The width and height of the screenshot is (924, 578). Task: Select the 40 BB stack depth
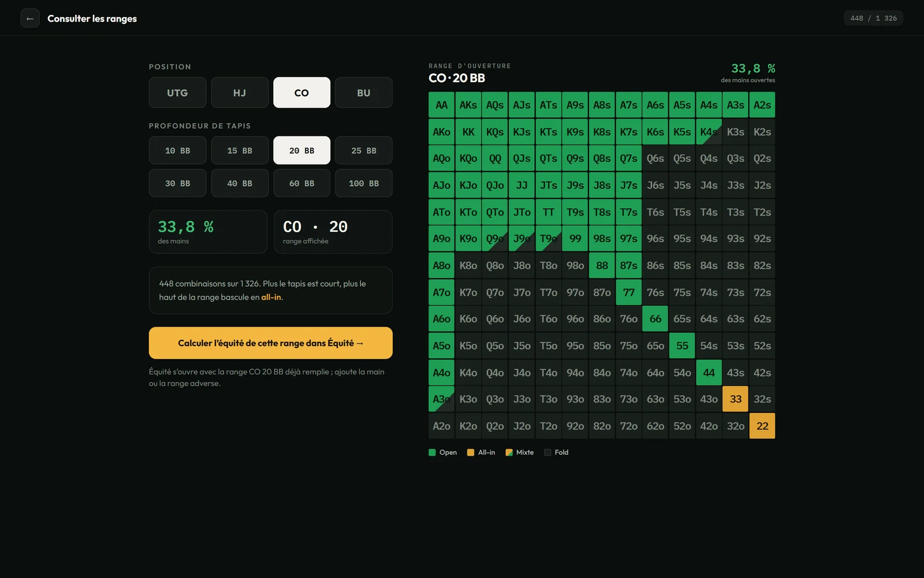pos(240,183)
